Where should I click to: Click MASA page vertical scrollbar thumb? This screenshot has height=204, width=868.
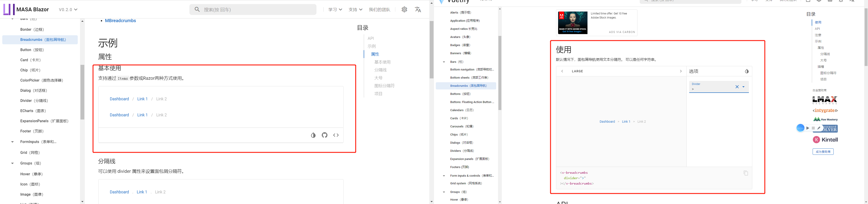(431, 49)
